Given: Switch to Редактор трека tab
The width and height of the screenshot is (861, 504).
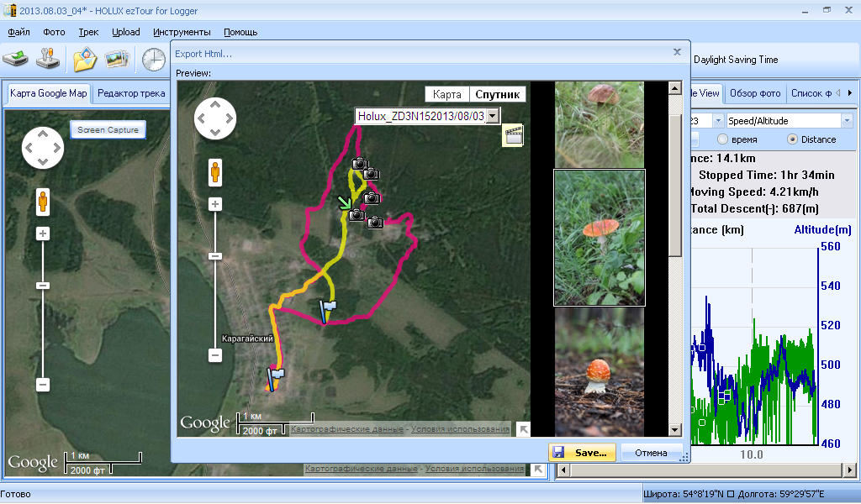Looking at the screenshot, I should (131, 93).
